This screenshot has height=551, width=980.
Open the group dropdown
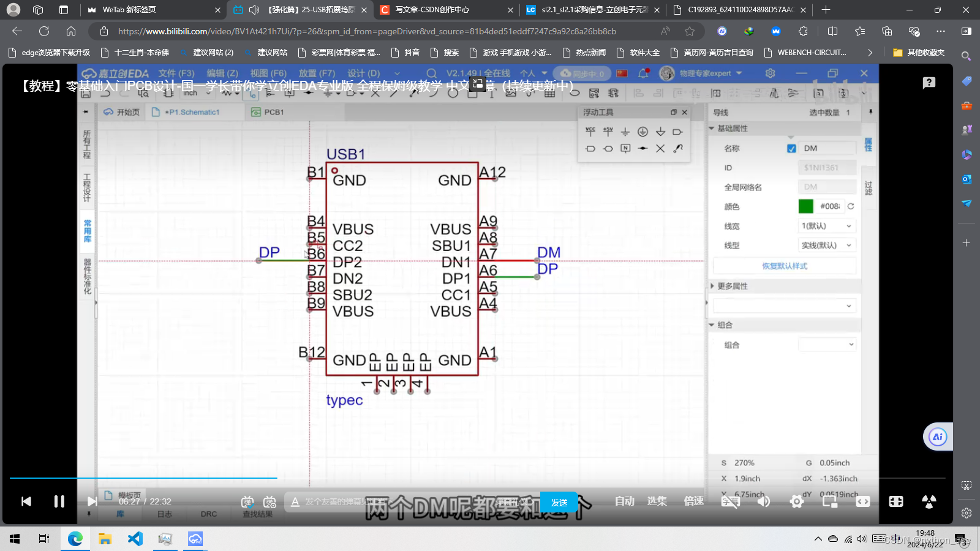(x=827, y=345)
